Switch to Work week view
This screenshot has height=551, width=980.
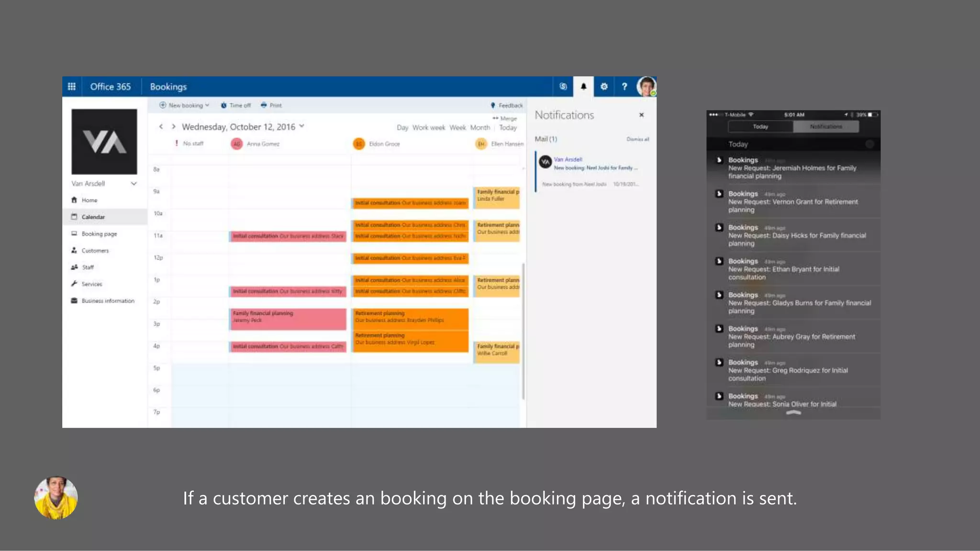tap(429, 128)
